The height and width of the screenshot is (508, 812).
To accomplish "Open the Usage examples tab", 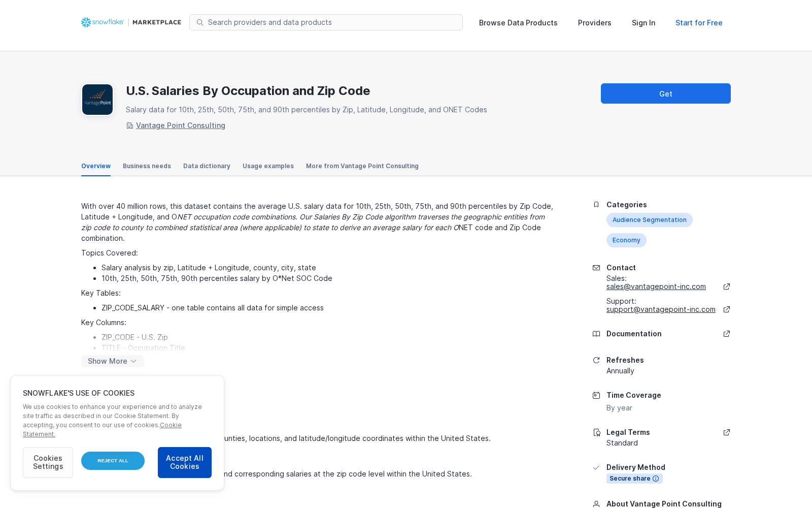I will point(268,166).
